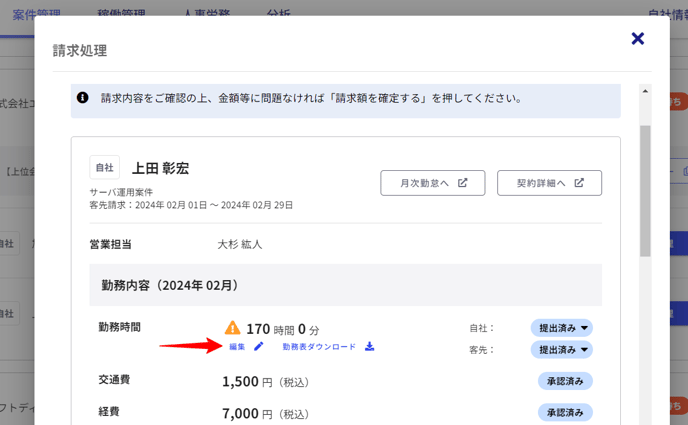Click the info icon in the notice banner
Screen dimensions: 688x425
click(x=82, y=98)
